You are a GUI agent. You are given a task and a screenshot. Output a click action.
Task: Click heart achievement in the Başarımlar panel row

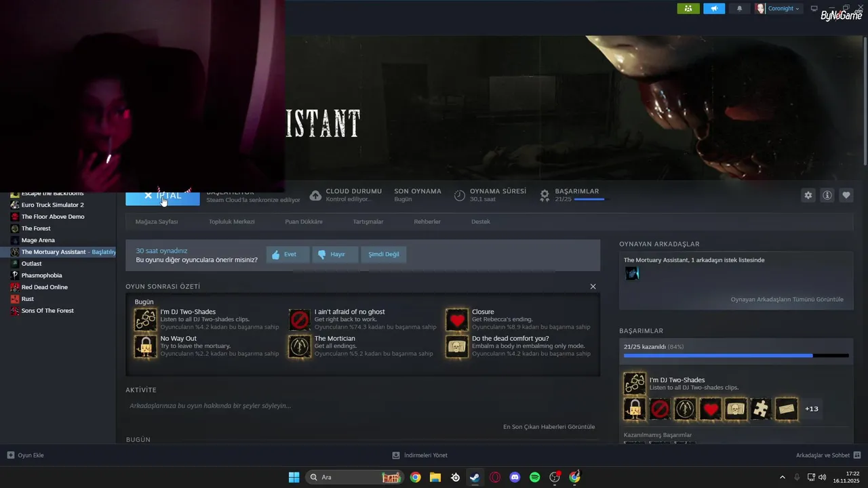(711, 409)
